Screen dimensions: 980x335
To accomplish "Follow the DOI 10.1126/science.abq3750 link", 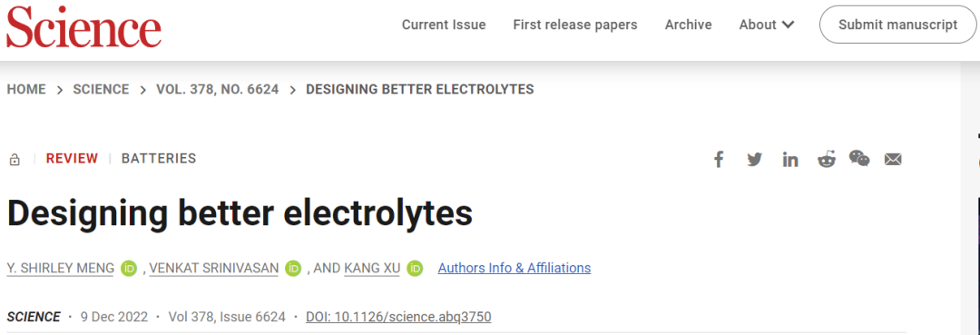I will [x=398, y=317].
